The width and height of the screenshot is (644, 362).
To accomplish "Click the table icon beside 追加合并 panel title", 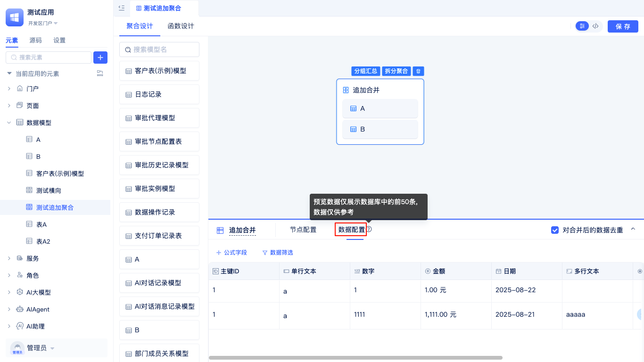I will (220, 230).
